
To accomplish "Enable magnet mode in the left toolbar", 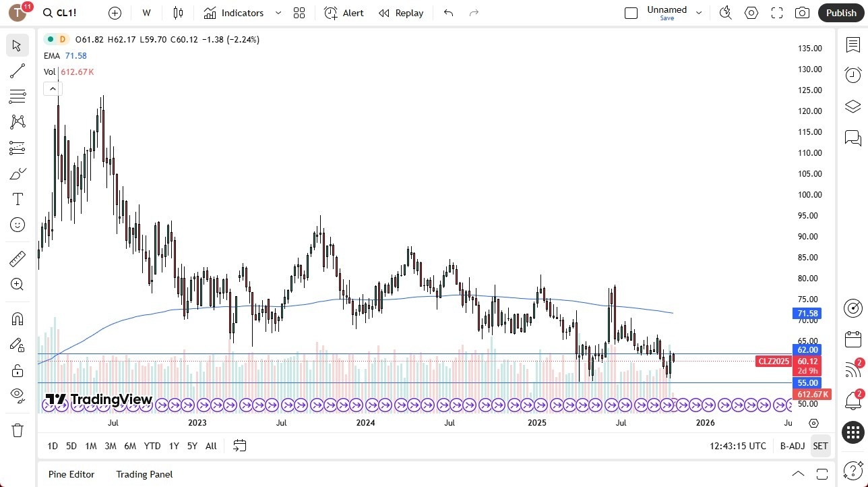I will point(17,318).
